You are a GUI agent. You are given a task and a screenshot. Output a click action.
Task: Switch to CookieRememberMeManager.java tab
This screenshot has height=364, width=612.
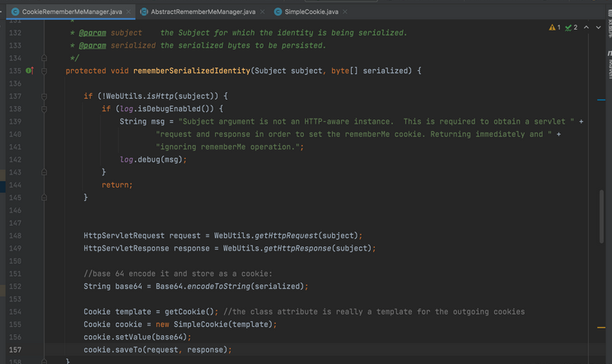click(x=72, y=12)
